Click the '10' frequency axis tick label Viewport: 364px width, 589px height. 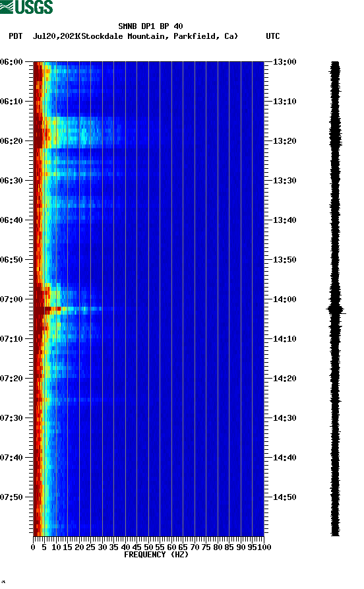pyautogui.click(x=56, y=547)
